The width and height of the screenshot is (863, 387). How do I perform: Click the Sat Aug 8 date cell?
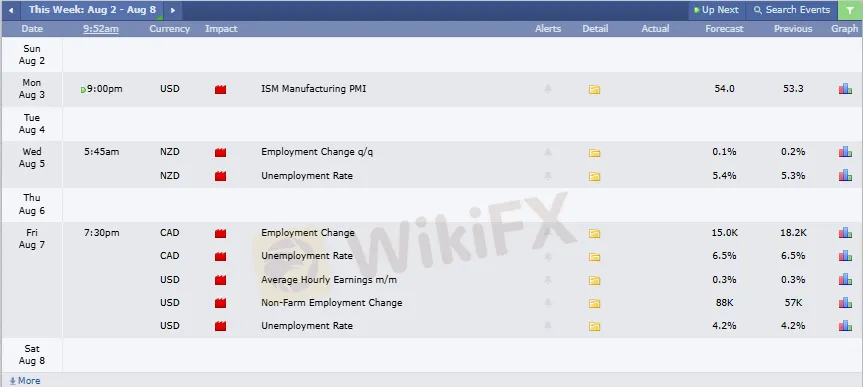(x=32, y=355)
